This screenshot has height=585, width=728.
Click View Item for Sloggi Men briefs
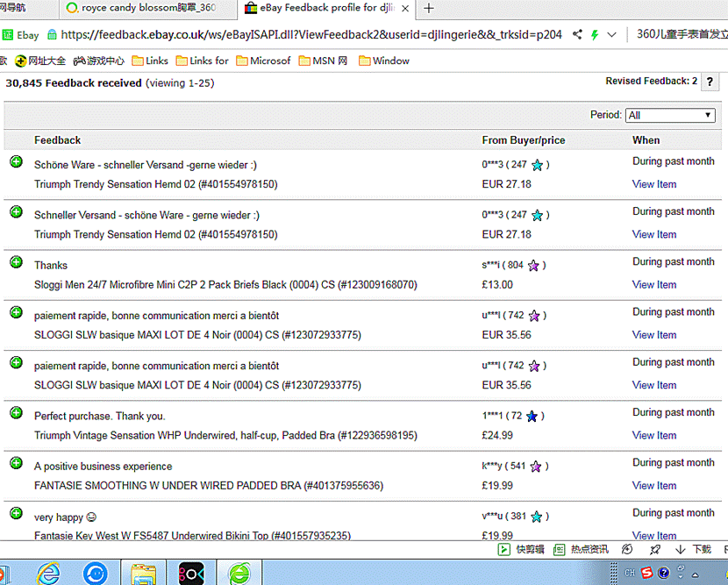click(x=654, y=285)
